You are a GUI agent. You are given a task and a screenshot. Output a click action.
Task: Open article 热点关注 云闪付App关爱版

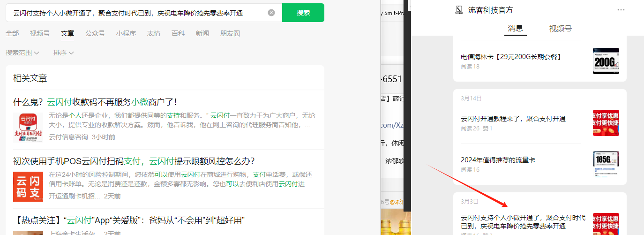pos(129,220)
